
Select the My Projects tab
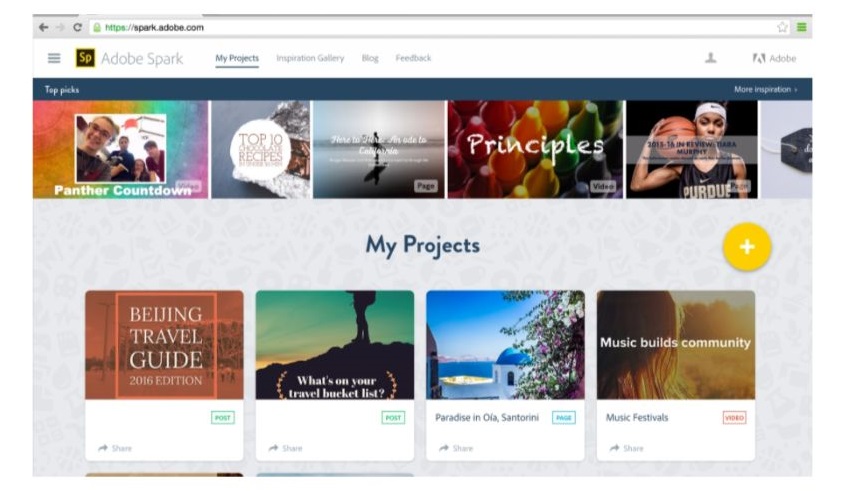pos(237,58)
